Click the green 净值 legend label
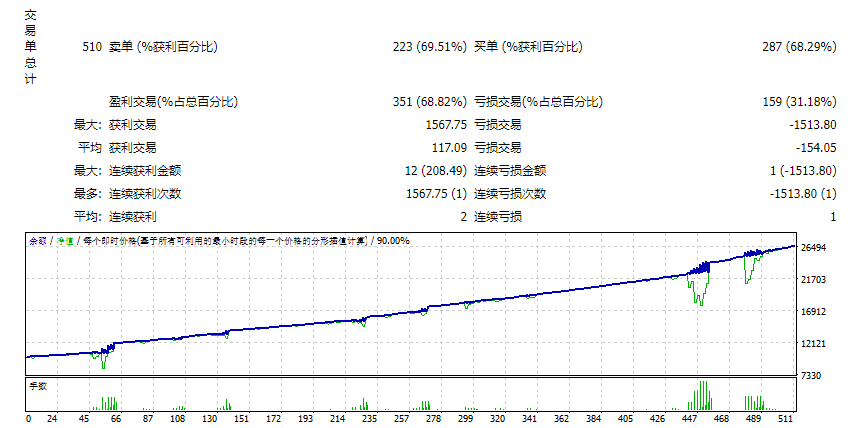The height and width of the screenshot is (428, 852). click(65, 241)
